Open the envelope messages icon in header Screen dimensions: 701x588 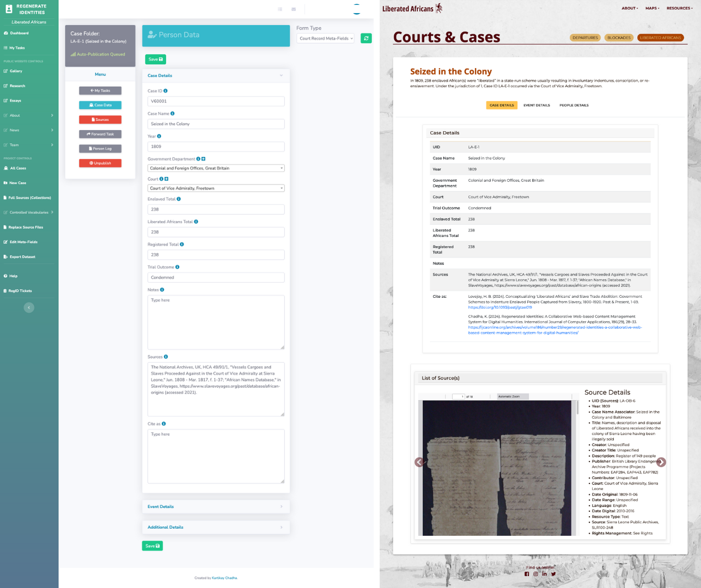[294, 9]
